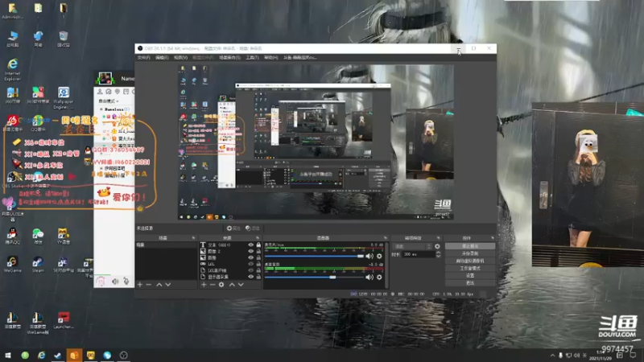Enable Studio Mode button
Viewport: 644px width, 362px height.
[470, 269]
